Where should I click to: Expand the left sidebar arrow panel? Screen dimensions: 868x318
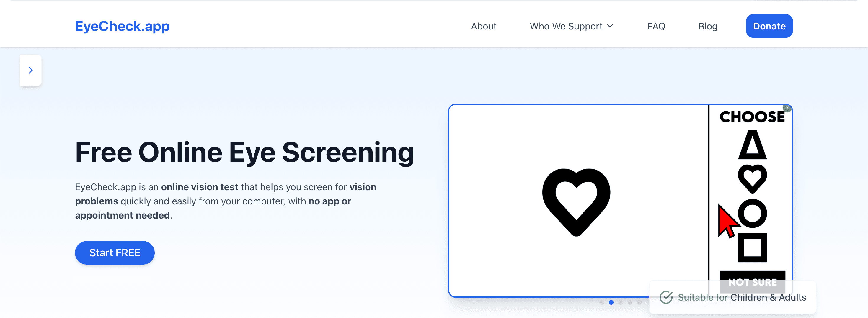[31, 70]
